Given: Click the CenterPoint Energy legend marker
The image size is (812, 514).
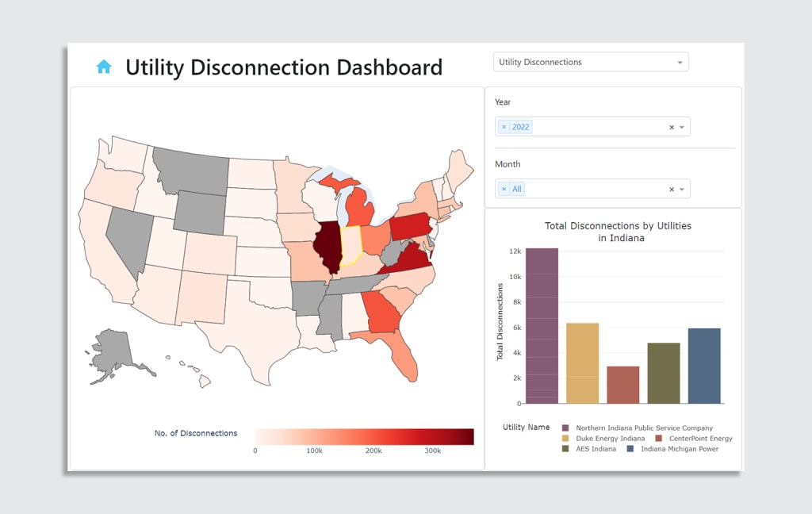Looking at the screenshot, I should pos(658,438).
